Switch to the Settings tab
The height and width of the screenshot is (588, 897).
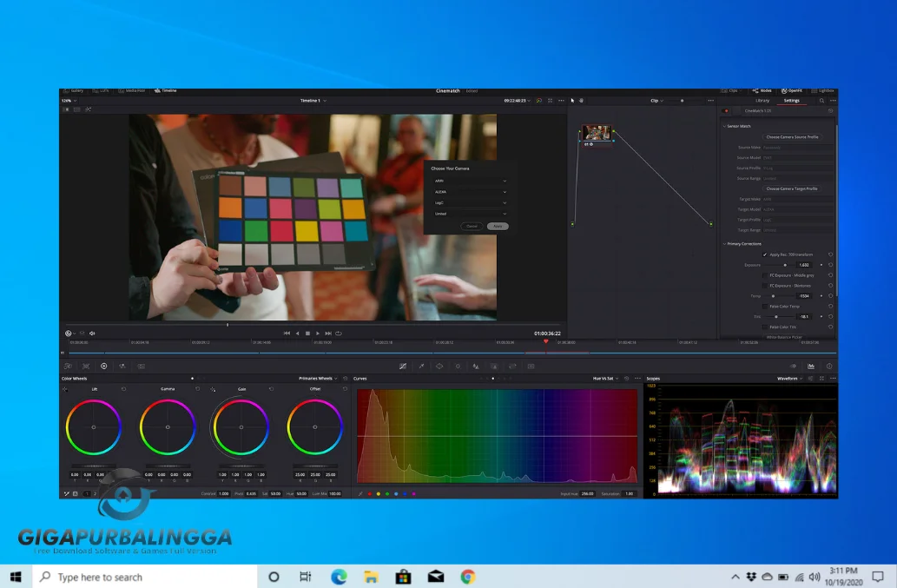792,101
